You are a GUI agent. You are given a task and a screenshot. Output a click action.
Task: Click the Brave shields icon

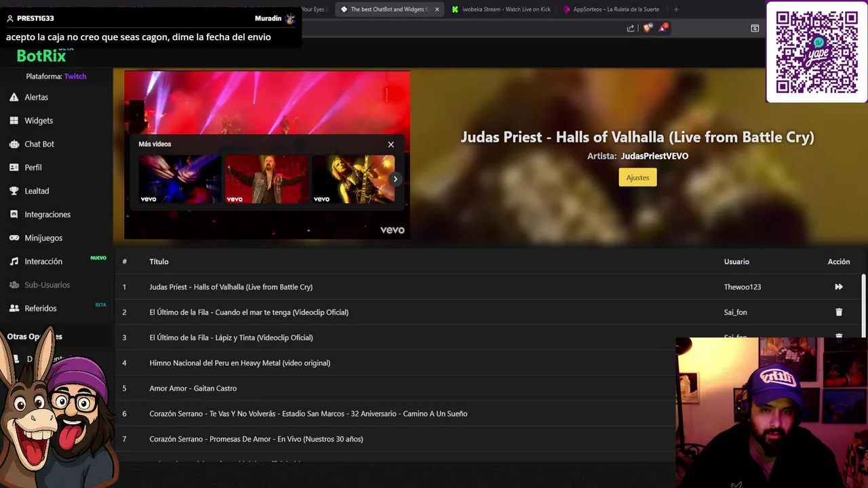point(647,28)
